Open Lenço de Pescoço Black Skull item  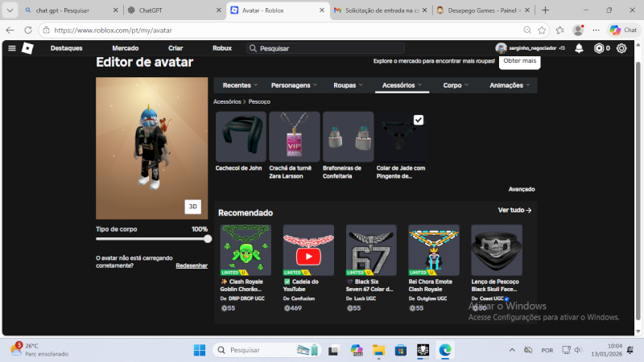point(497,250)
